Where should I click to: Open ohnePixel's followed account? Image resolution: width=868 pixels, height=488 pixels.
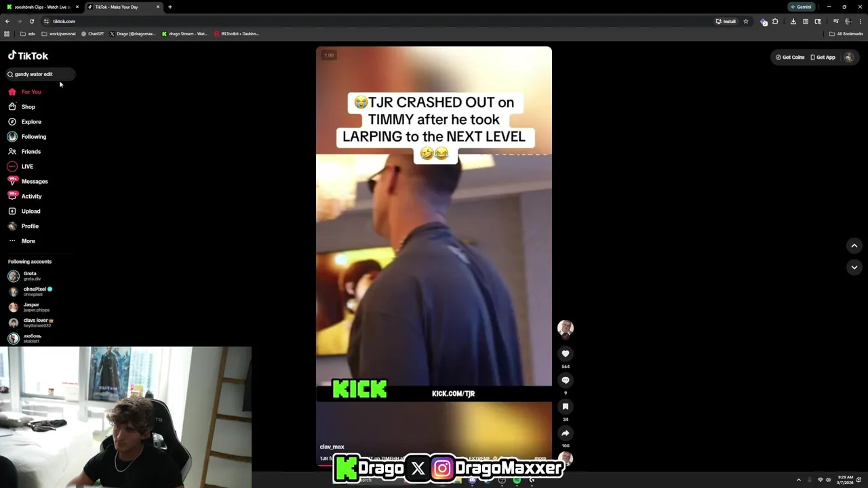[31, 291]
